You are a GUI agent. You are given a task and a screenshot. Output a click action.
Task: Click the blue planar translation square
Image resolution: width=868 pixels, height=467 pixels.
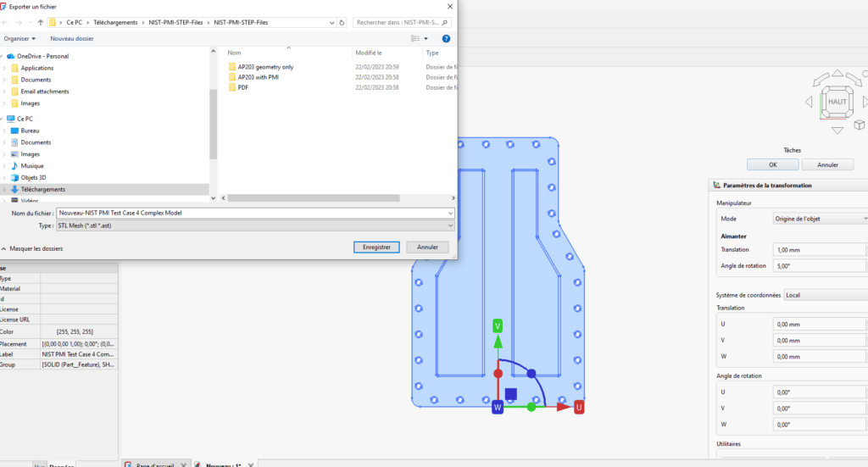(510, 394)
